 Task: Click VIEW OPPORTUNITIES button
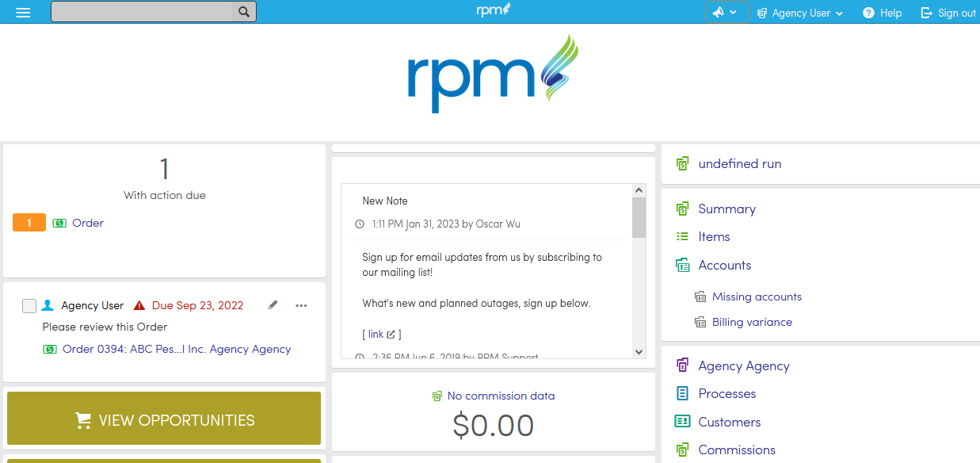tap(164, 420)
